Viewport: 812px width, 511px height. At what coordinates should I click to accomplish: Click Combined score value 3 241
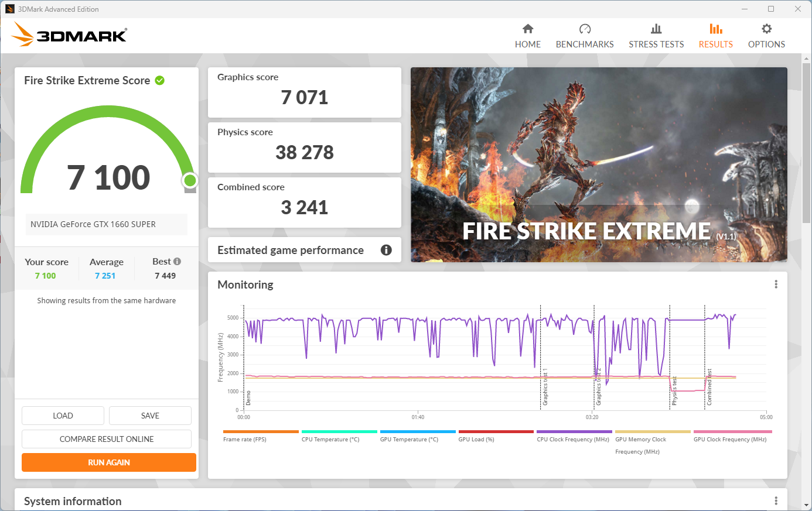click(x=305, y=207)
